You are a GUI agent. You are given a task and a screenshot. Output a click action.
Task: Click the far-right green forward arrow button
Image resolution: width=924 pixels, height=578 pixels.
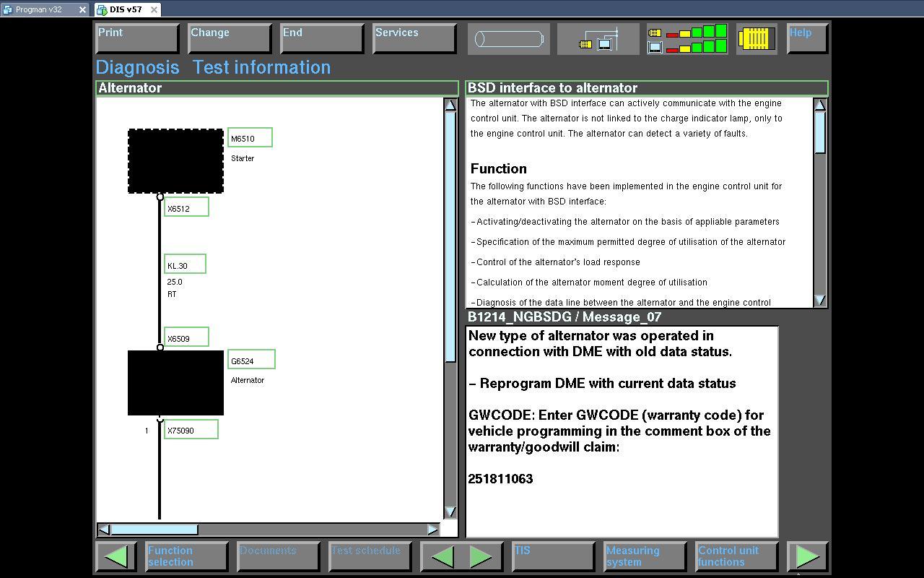click(x=807, y=556)
